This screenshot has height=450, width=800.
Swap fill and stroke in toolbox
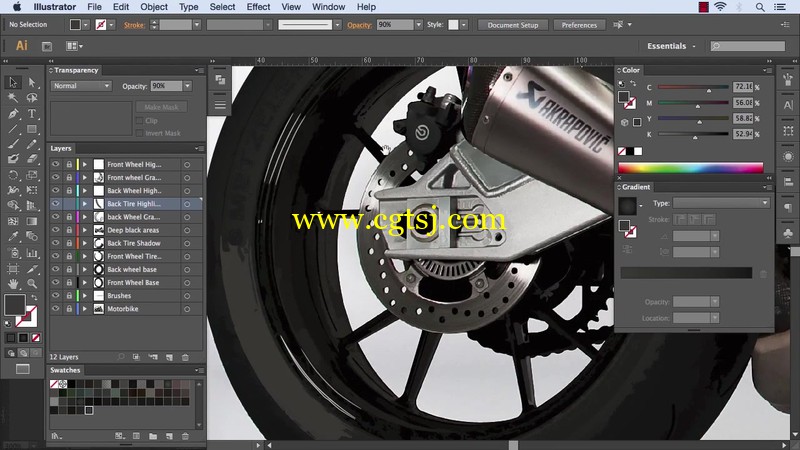34,297
